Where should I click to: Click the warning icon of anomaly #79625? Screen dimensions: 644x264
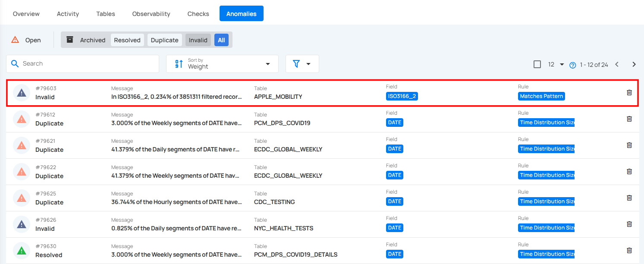click(x=22, y=198)
